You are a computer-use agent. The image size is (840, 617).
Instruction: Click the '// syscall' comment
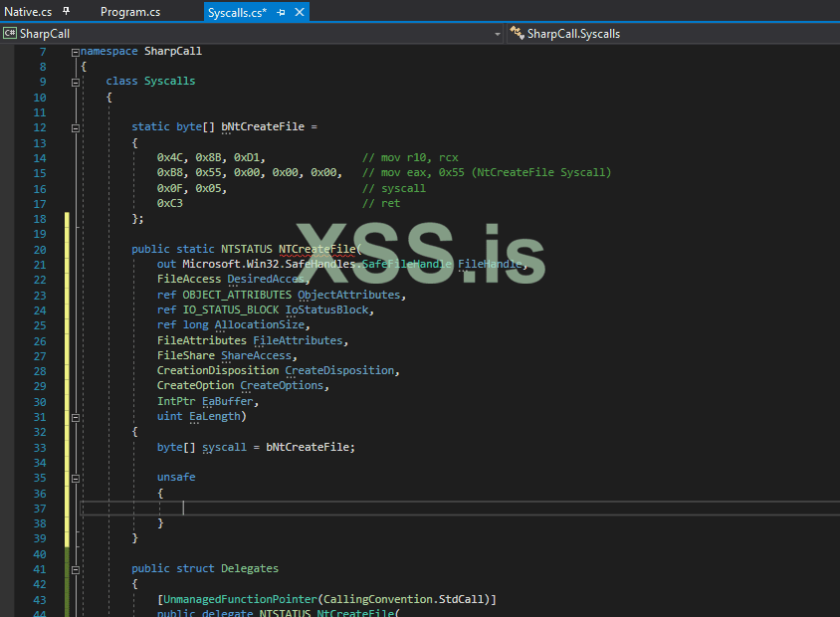click(x=394, y=188)
